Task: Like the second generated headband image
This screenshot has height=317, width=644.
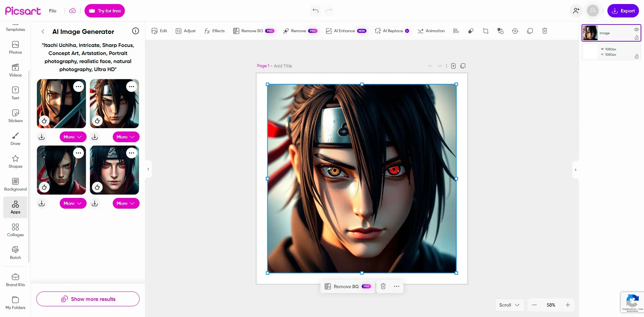Action: (x=97, y=121)
